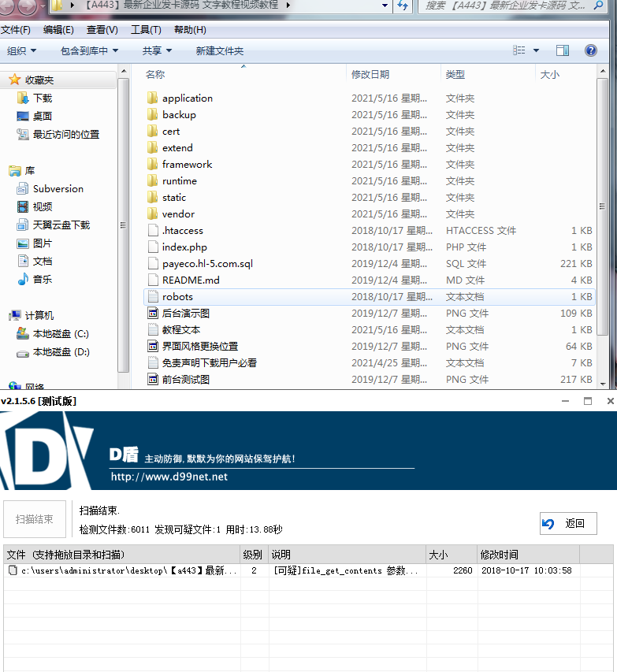Select the README.md file icon
Viewport: 617px width, 672px height.
click(153, 280)
